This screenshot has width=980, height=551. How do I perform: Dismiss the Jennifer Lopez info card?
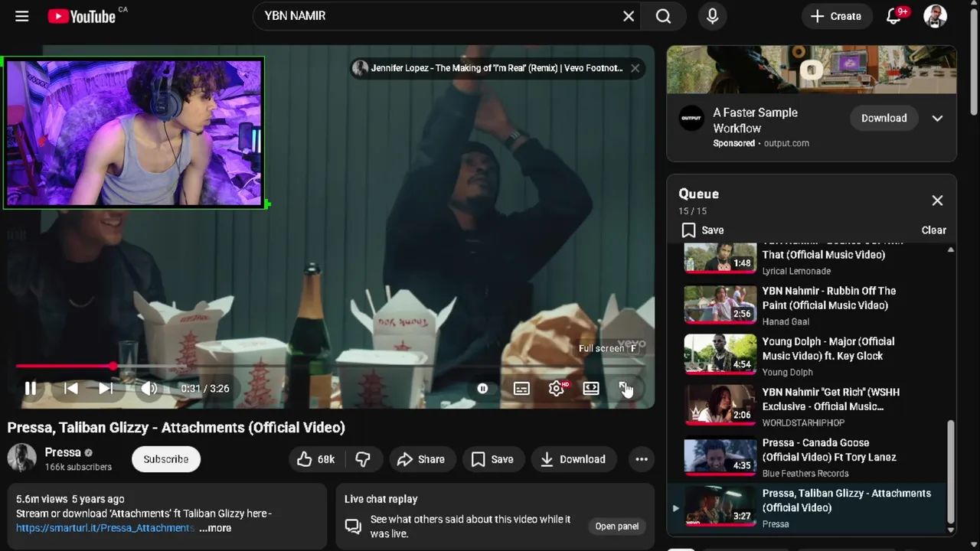[635, 68]
